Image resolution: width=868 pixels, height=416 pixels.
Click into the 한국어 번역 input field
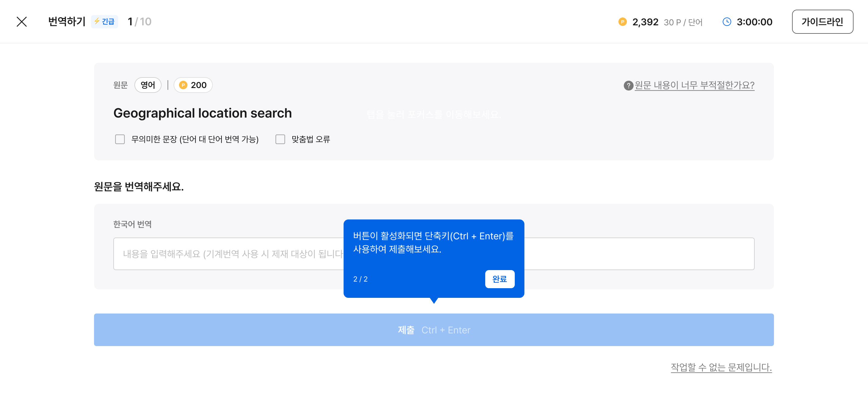(434, 254)
